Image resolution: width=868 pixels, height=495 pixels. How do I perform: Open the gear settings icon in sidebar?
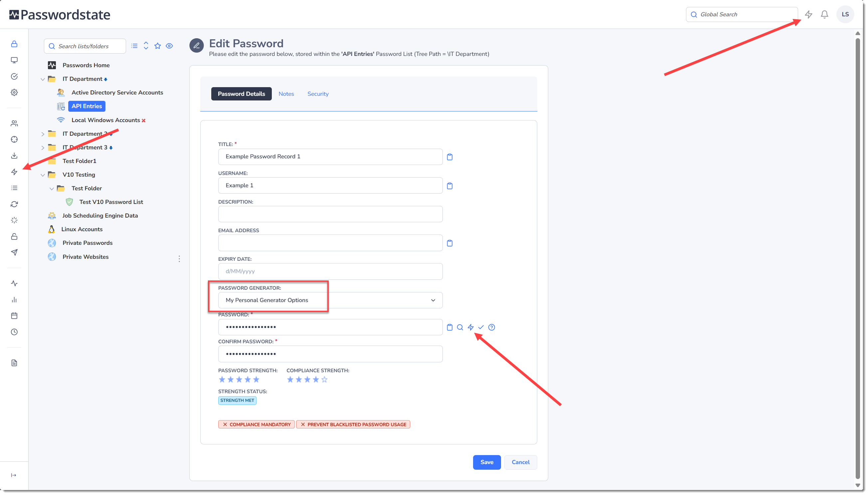coord(14,92)
